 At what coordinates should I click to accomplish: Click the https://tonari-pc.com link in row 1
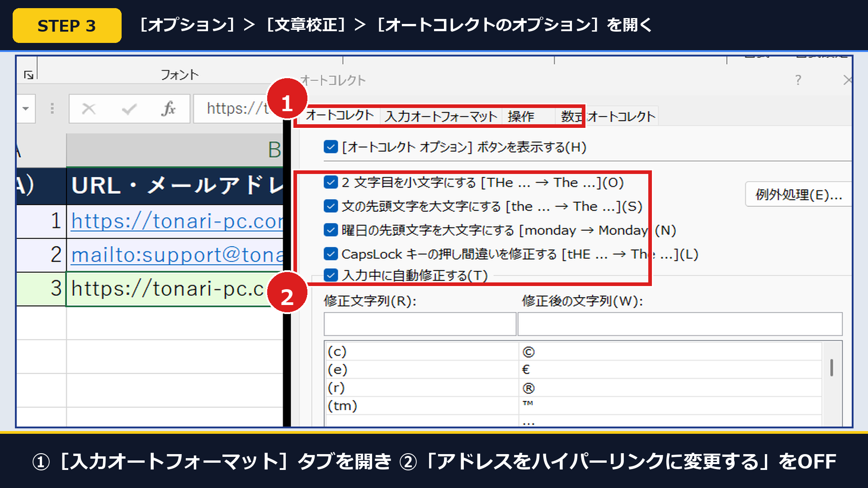(177, 221)
